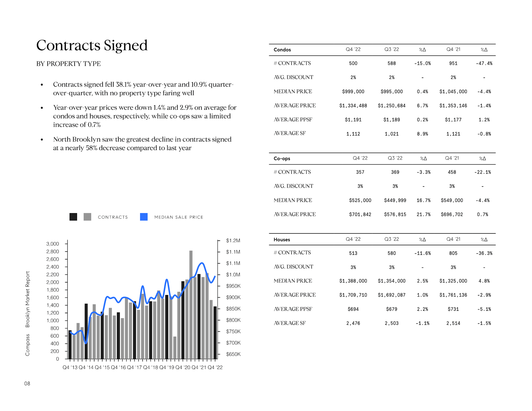Click the blue median sale price swatch

[144, 217]
